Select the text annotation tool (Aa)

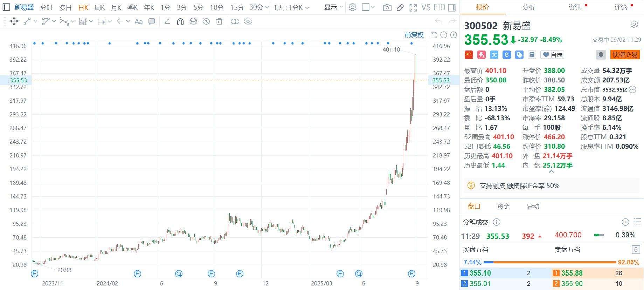coord(138,22)
